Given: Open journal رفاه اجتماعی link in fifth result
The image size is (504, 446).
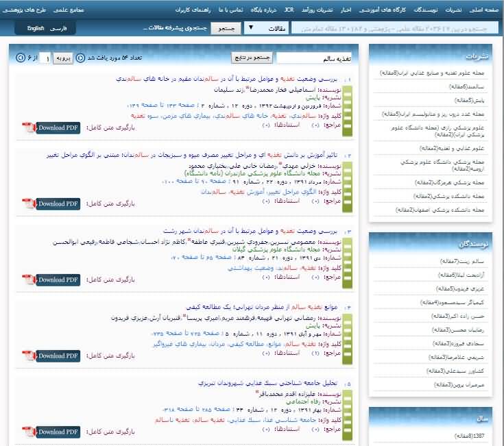Looking at the screenshot, I should point(303,401).
